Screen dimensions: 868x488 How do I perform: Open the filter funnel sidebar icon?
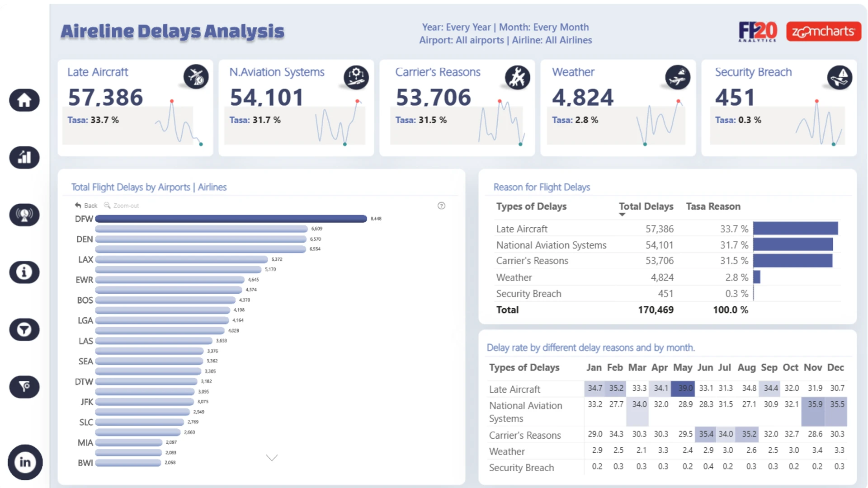click(24, 329)
